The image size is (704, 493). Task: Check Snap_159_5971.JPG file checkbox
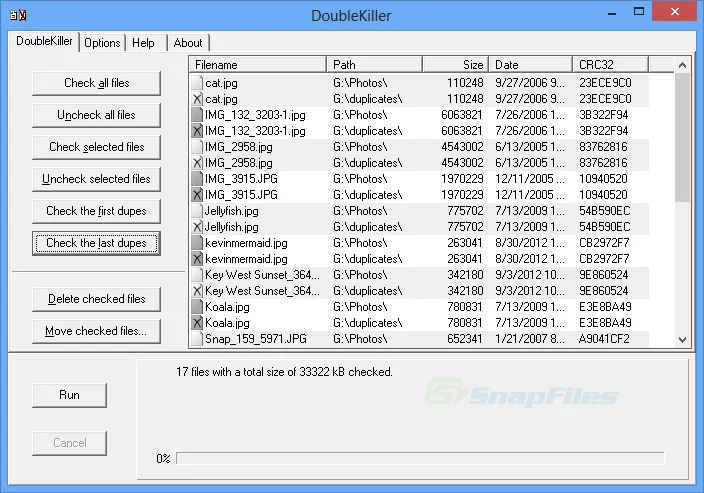pos(197,339)
